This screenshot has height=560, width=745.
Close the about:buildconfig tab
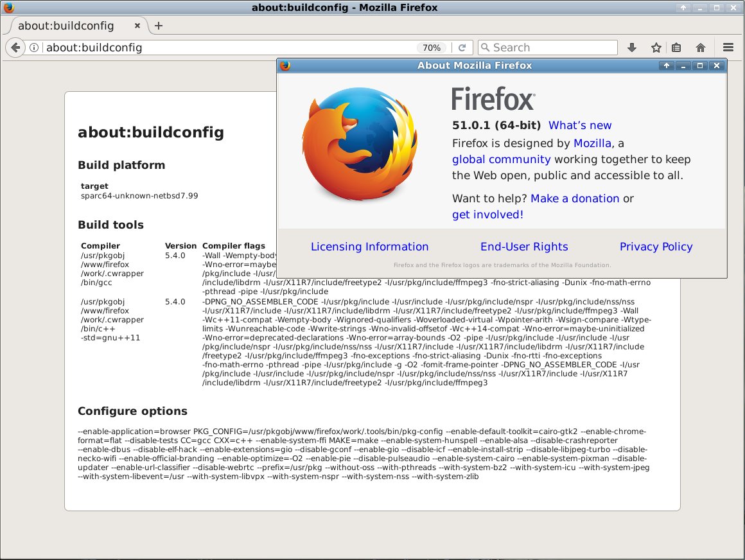(137, 26)
